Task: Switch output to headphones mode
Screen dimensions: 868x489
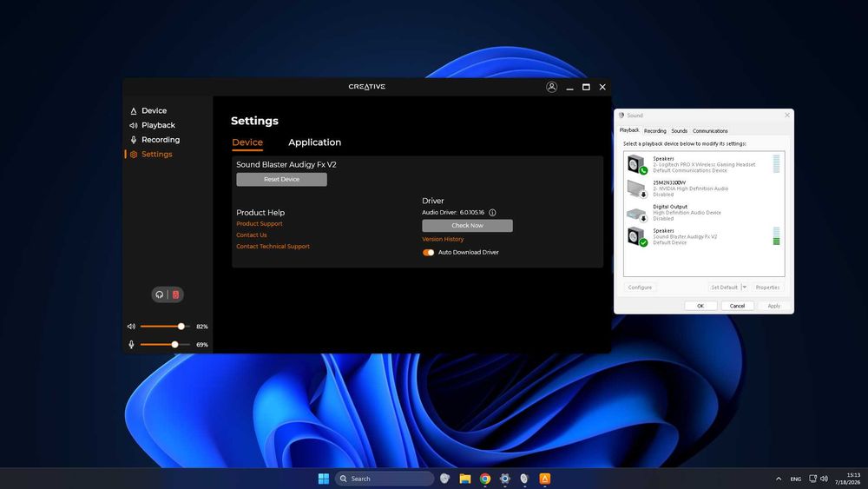Action: click(160, 294)
